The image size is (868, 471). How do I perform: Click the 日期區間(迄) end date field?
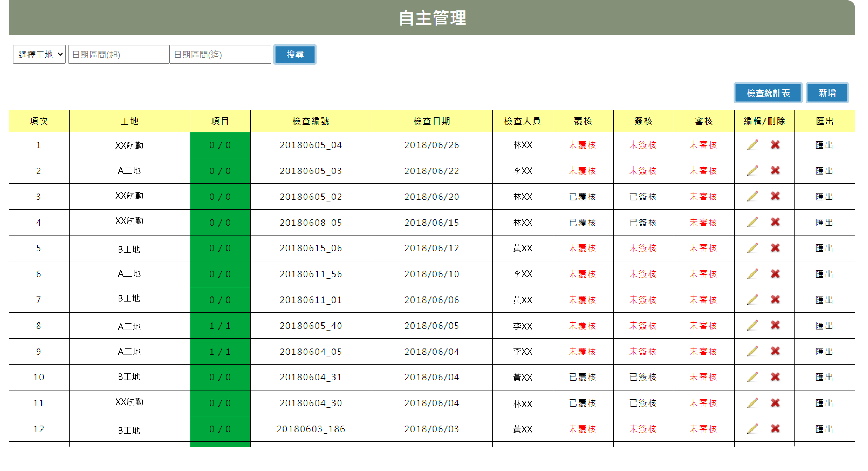pos(220,54)
